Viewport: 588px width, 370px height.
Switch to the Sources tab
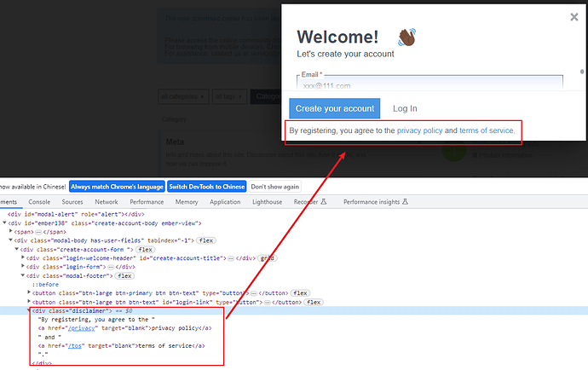pos(72,202)
